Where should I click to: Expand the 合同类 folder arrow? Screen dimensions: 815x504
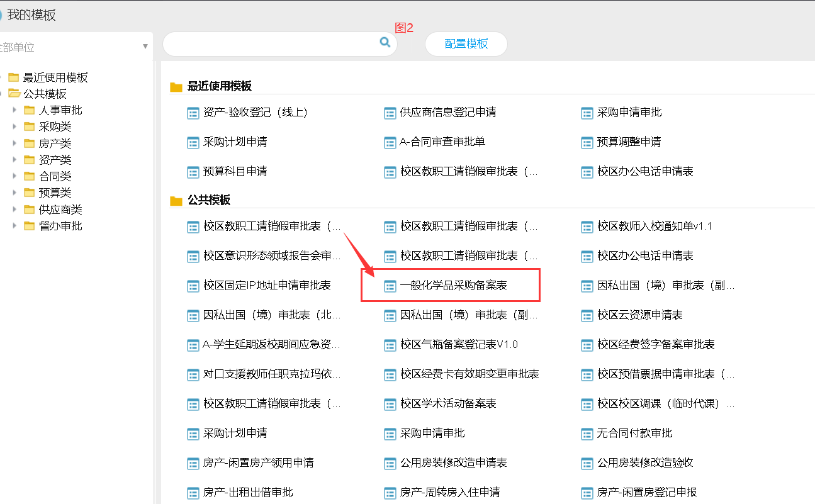(14, 176)
